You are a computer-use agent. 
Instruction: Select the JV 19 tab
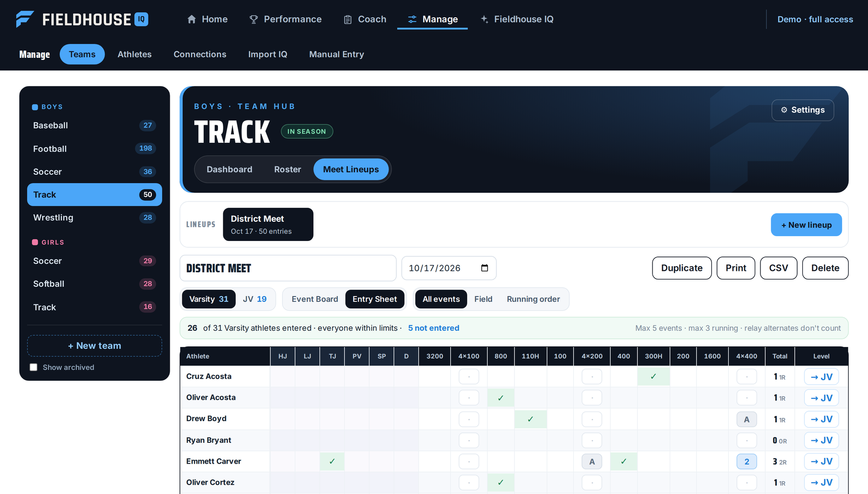[x=255, y=299]
